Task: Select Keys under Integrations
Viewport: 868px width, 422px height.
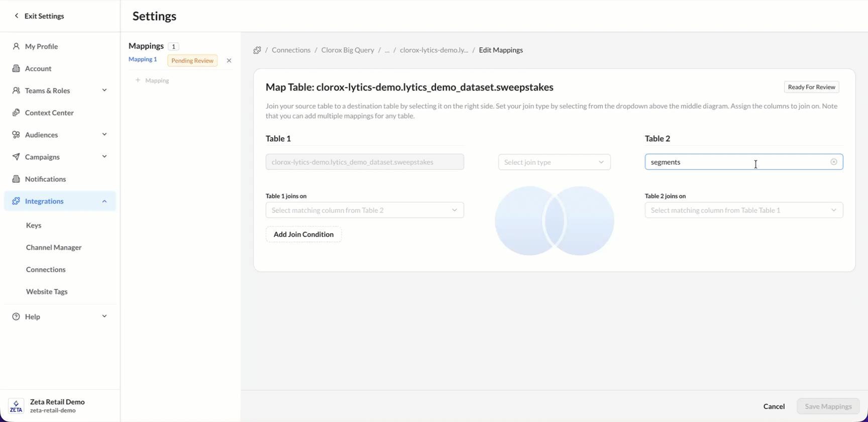Action: click(34, 225)
